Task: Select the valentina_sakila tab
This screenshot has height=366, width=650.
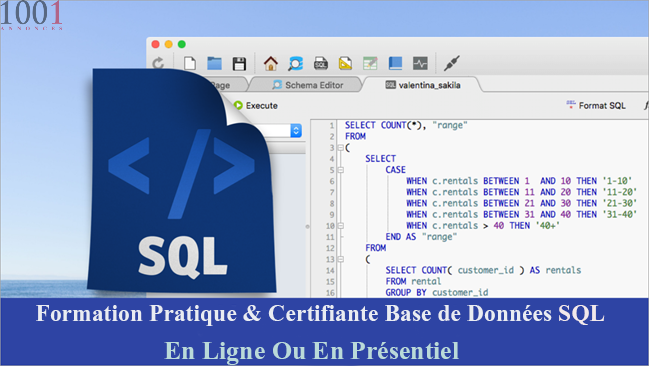Action: (x=423, y=85)
